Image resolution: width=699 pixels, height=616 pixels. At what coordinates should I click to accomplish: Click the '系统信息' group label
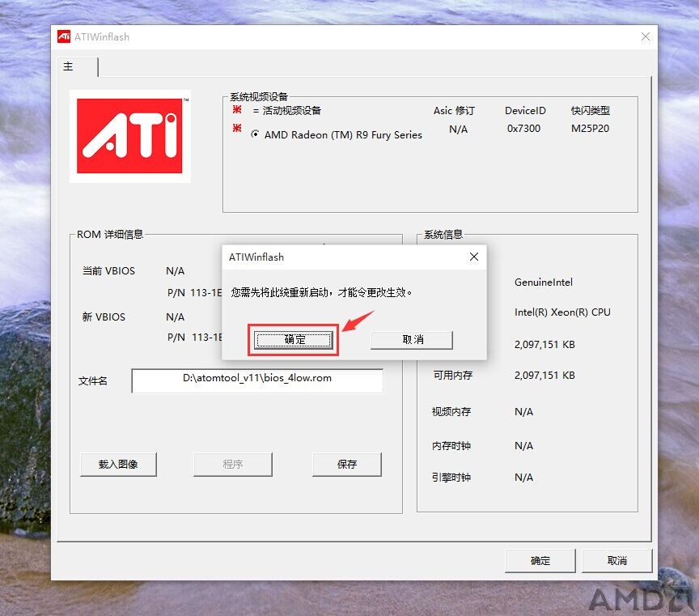[443, 235]
